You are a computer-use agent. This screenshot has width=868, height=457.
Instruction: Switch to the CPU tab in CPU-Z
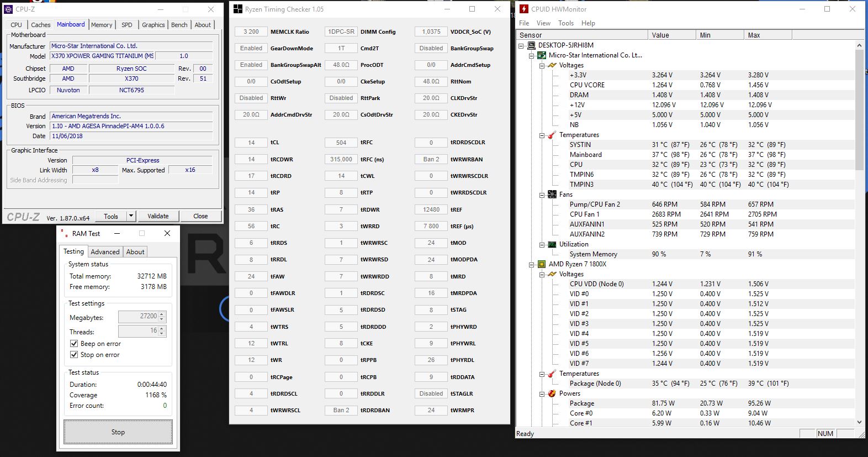pyautogui.click(x=17, y=25)
